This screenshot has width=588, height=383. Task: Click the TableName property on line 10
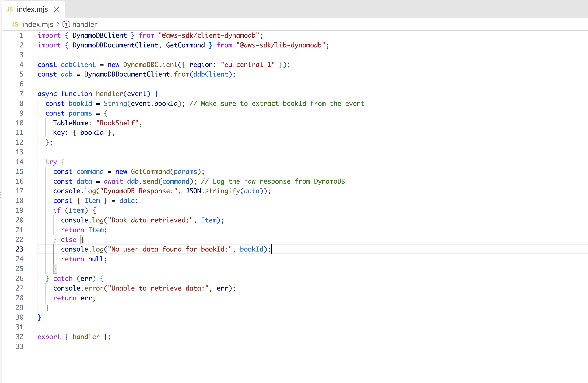pyautogui.click(x=71, y=123)
